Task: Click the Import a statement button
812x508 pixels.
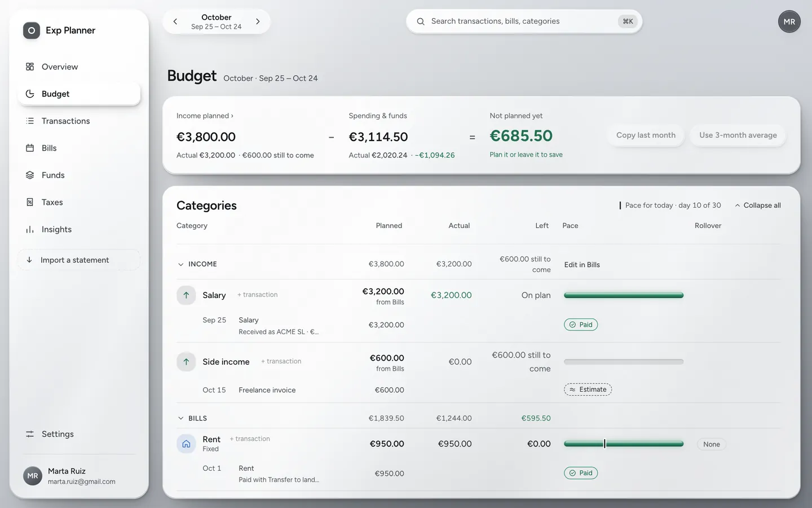Action: tap(79, 260)
